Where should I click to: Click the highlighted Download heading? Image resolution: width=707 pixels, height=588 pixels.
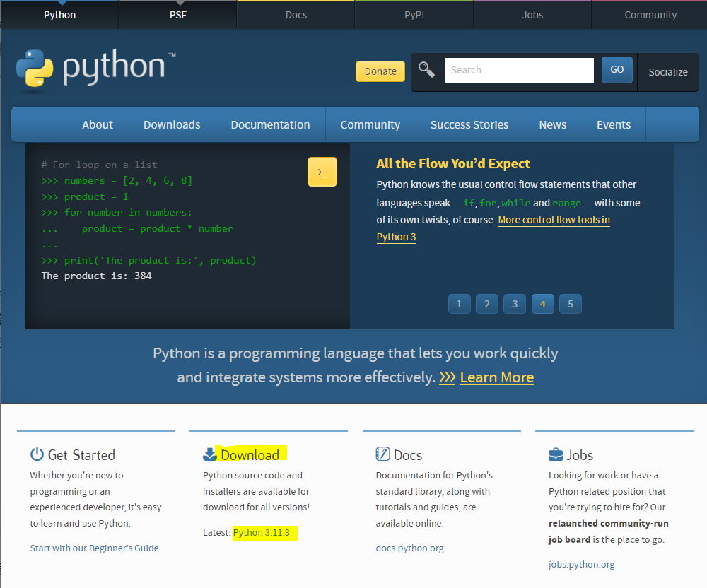tap(250, 454)
